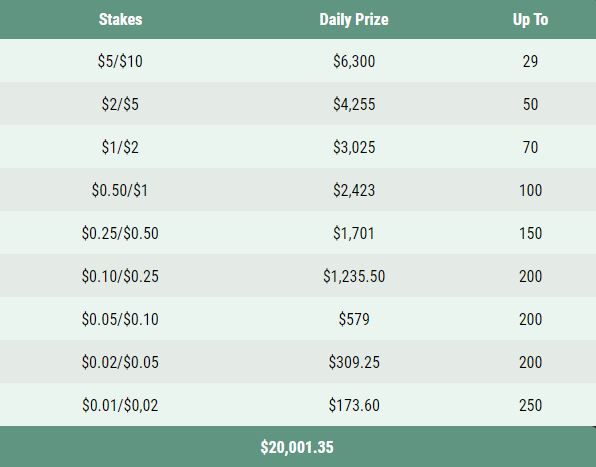This screenshot has width=596, height=467.
Task: Click the Up To column header
Action: tap(530, 19)
